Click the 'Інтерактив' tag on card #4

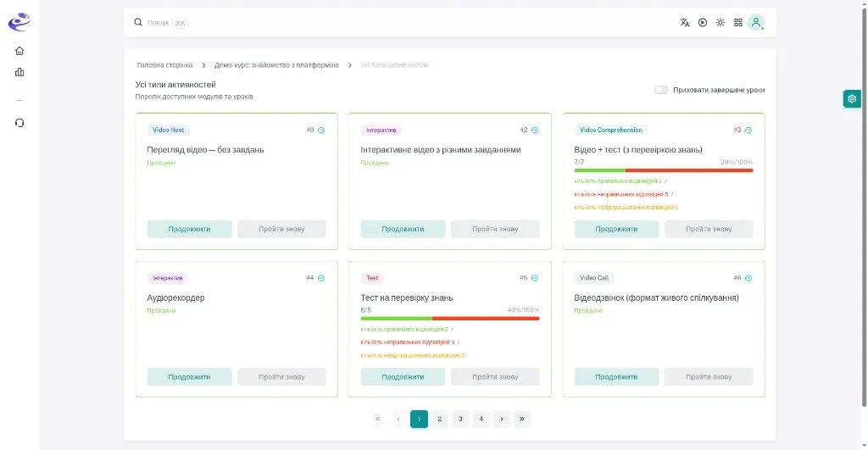click(x=168, y=278)
